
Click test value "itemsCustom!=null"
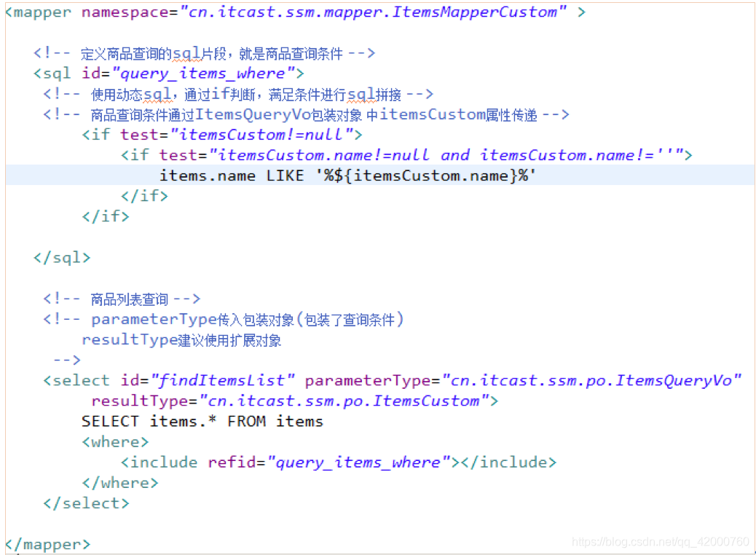263,135
